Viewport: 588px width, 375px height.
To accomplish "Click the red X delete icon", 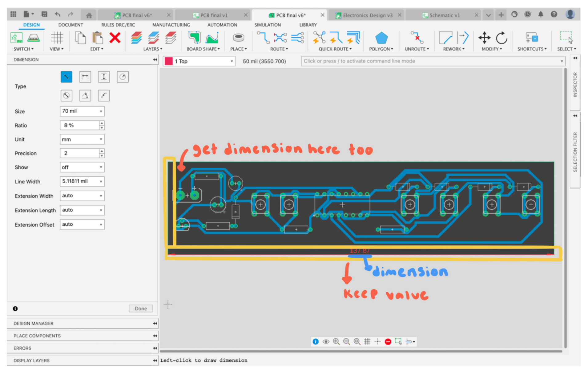I will pyautogui.click(x=115, y=38).
